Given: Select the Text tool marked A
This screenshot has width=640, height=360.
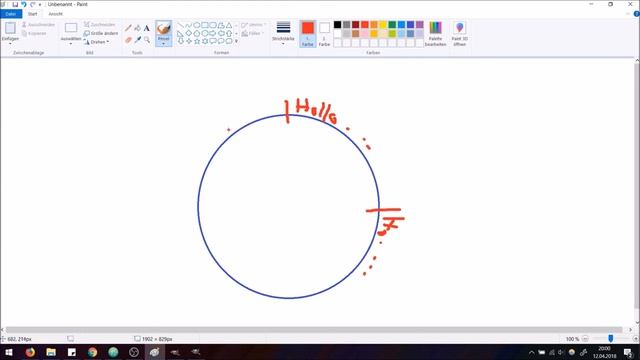Looking at the screenshot, I should (x=147, y=28).
